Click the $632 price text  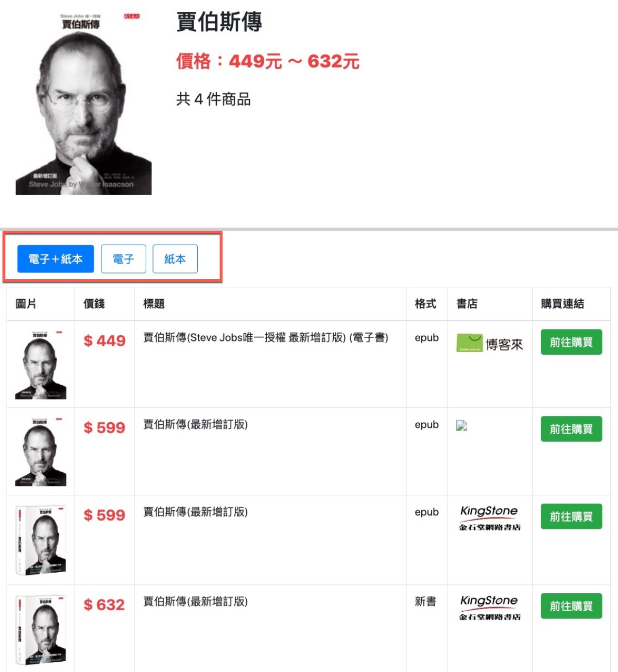(x=105, y=605)
